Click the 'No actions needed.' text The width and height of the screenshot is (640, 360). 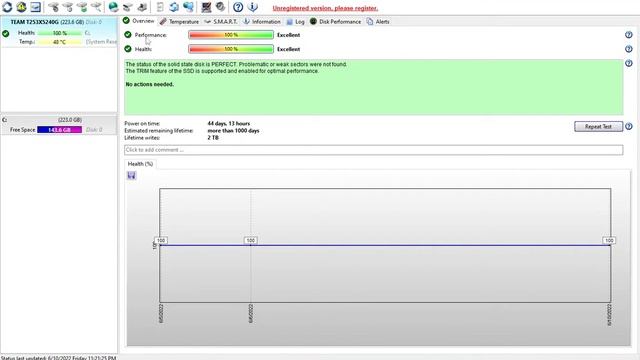[149, 84]
